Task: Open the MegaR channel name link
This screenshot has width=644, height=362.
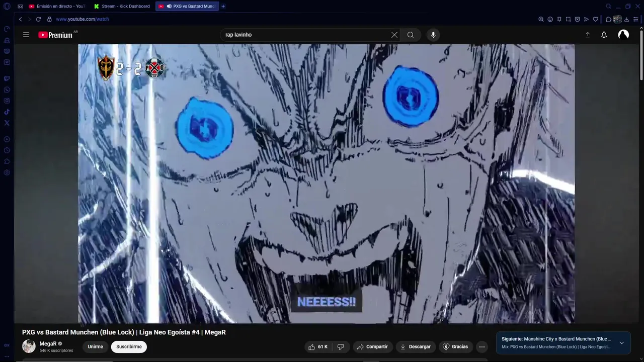Action: pos(48,344)
